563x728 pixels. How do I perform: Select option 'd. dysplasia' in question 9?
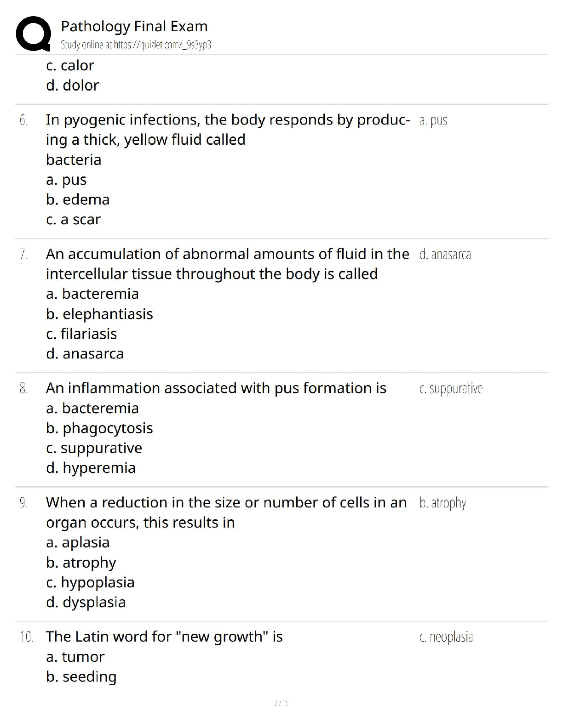(x=86, y=602)
